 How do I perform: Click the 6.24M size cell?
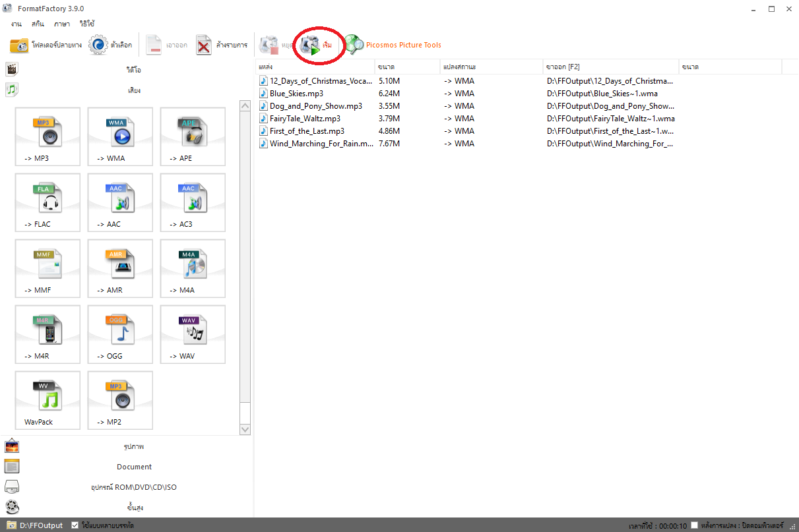[x=389, y=94]
